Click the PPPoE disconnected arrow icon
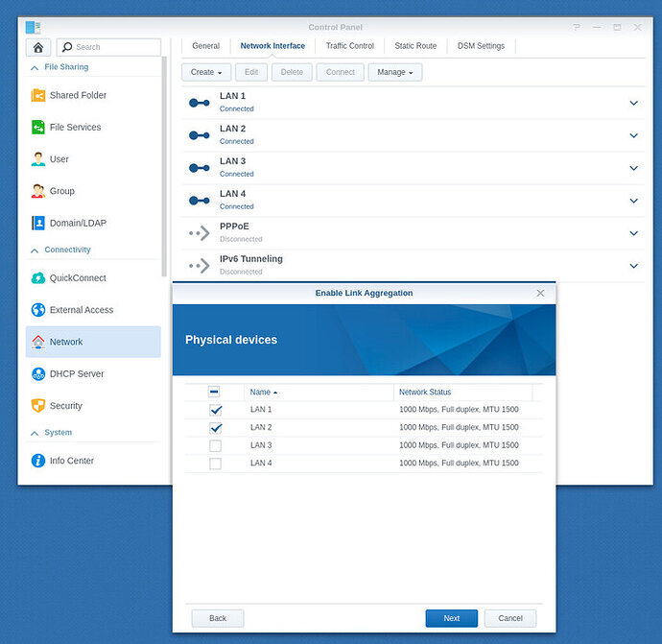662x644 pixels. pyautogui.click(x=199, y=233)
